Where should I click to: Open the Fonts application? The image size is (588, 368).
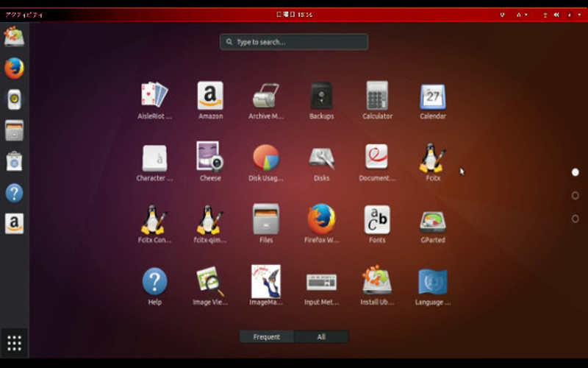(x=377, y=224)
